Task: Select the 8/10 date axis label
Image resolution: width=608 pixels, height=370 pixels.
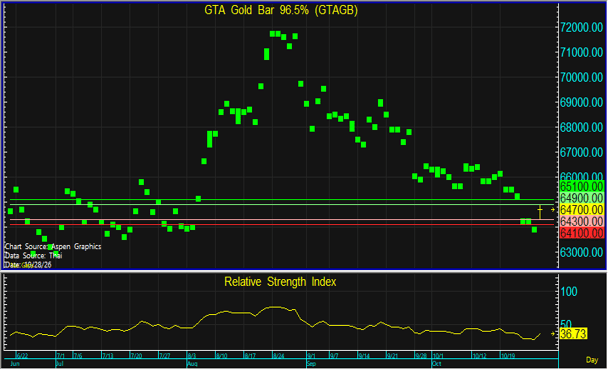Action: point(221,356)
